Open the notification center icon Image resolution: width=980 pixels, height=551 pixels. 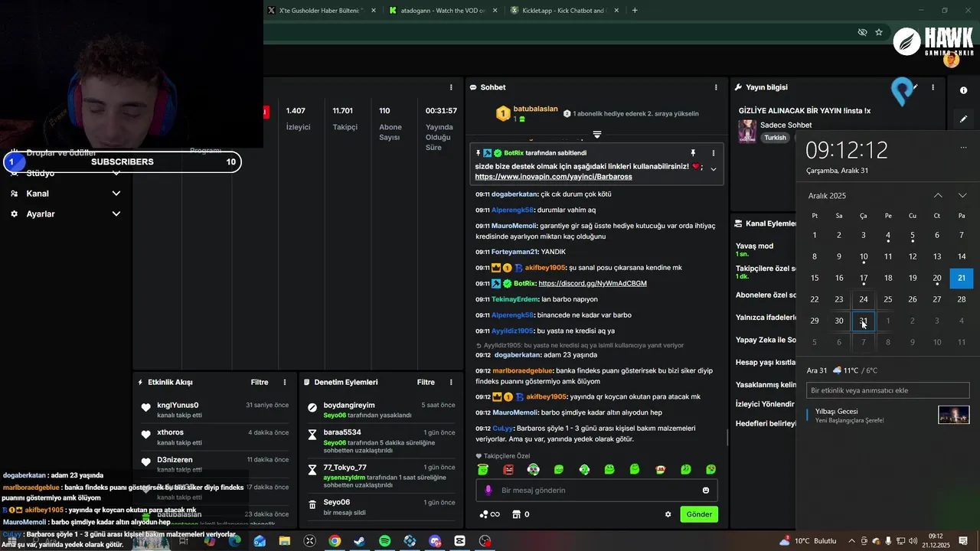(963, 541)
